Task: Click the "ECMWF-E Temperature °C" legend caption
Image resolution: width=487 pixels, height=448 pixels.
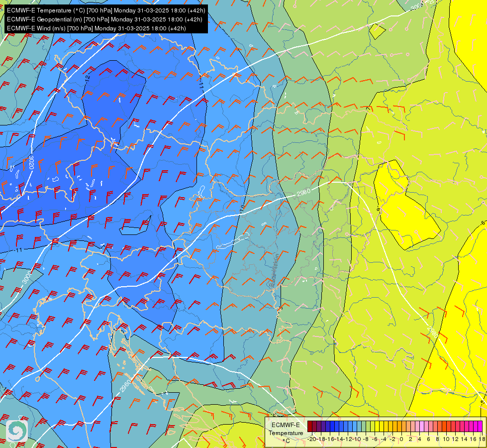Action: tap(286, 433)
